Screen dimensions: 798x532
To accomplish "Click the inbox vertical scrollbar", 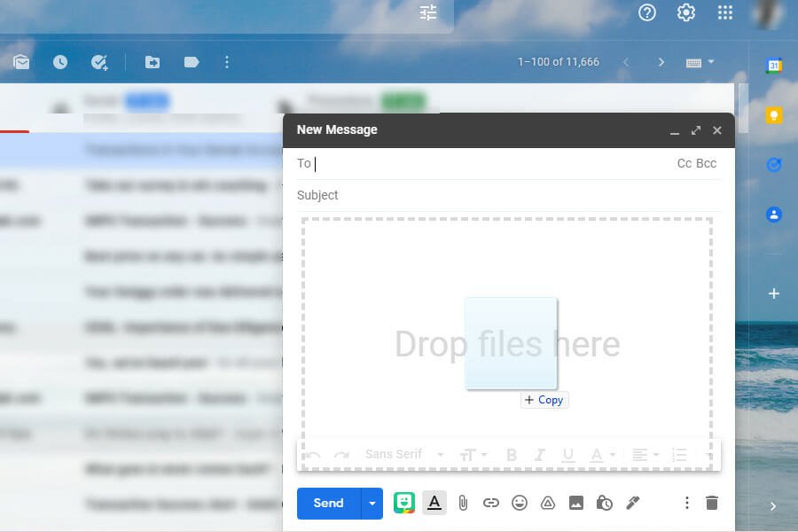I will coord(743,108).
